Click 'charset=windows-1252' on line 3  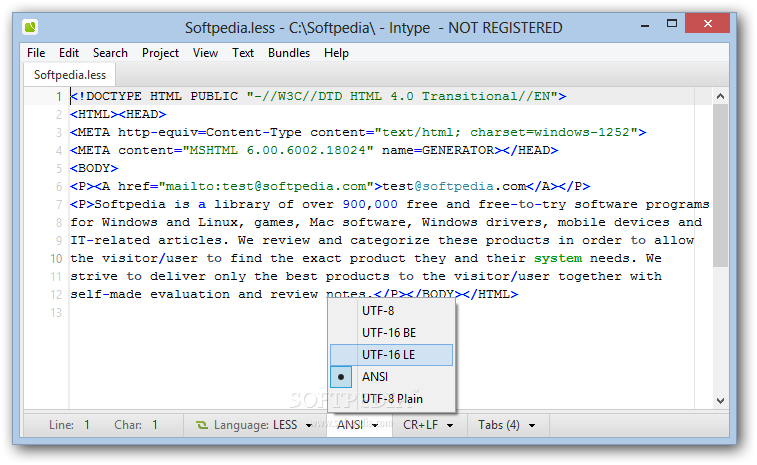550,132
